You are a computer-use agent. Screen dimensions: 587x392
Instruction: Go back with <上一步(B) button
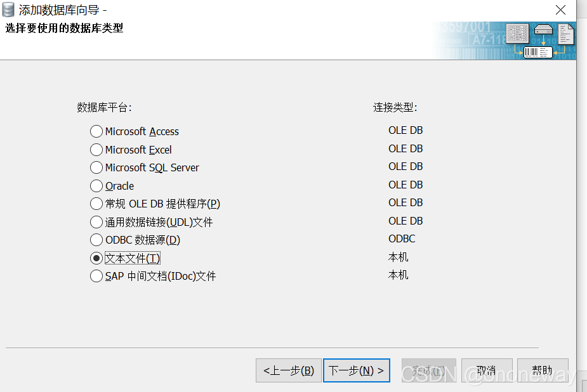coord(289,370)
